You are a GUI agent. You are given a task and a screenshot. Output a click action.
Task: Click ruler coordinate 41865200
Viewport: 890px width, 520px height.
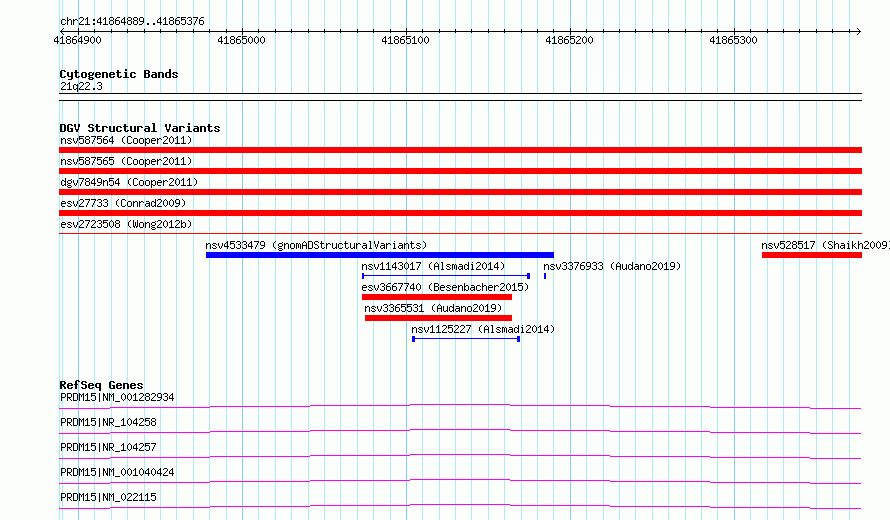point(569,40)
